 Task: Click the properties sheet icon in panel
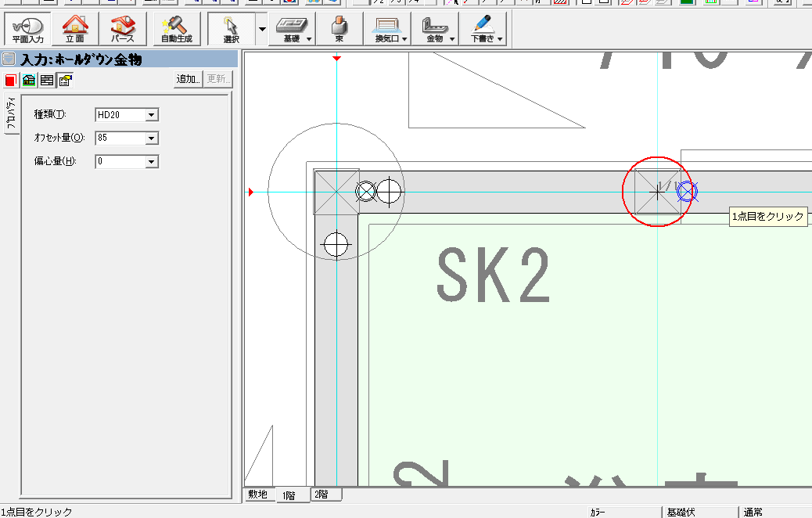65,81
